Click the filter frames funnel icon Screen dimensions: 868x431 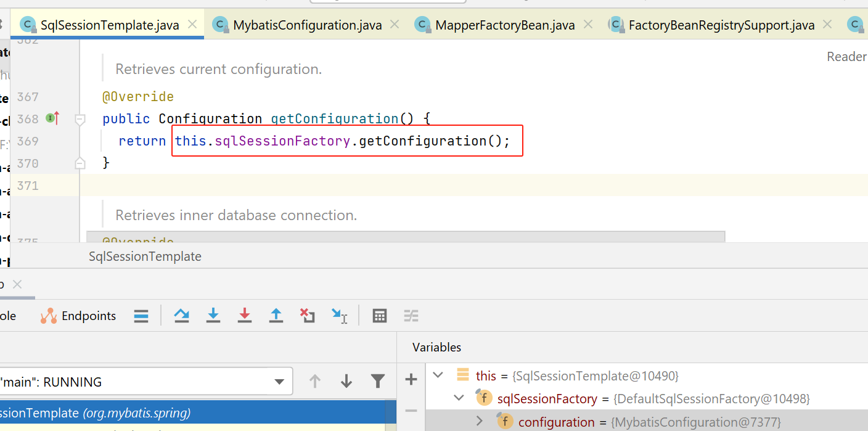(378, 381)
